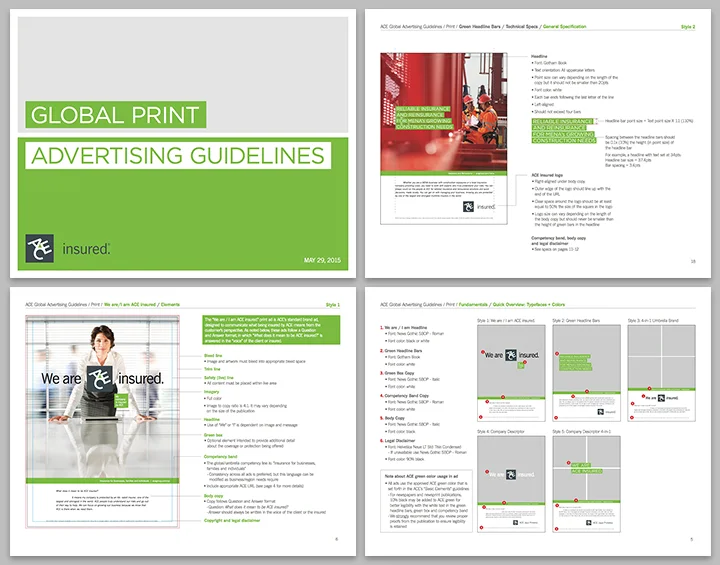This screenshot has width=720, height=565.
Task: Click "6. Legal Disclaimer" item
Action: (398, 441)
